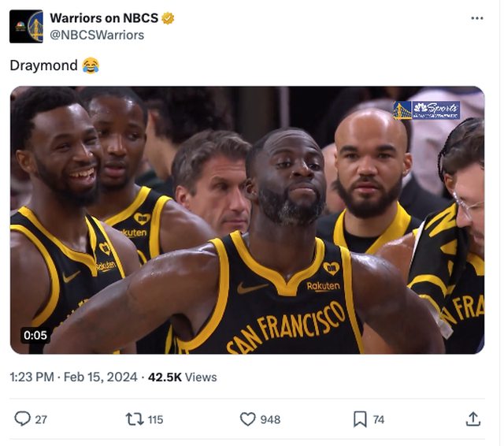
Task: Share the post via share icon
Action: pyautogui.click(x=473, y=419)
